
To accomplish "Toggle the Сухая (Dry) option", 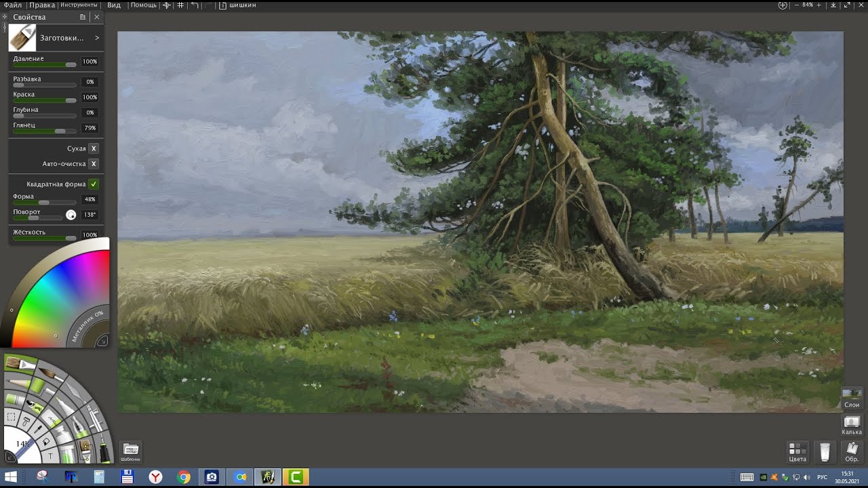I will coord(94,148).
